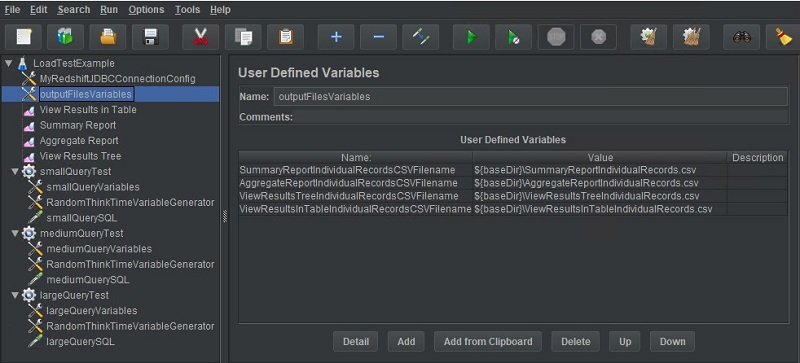This screenshot has height=363, width=800.
Task: Select Aggregate Report tree node
Action: [x=79, y=140]
